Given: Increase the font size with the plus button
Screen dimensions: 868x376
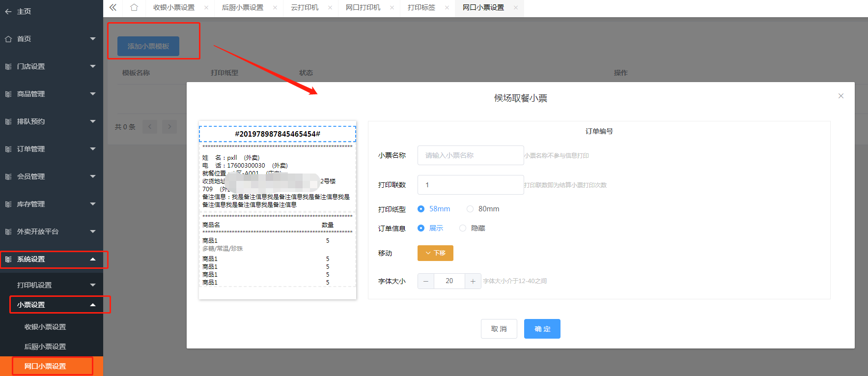Looking at the screenshot, I should pyautogui.click(x=473, y=281).
